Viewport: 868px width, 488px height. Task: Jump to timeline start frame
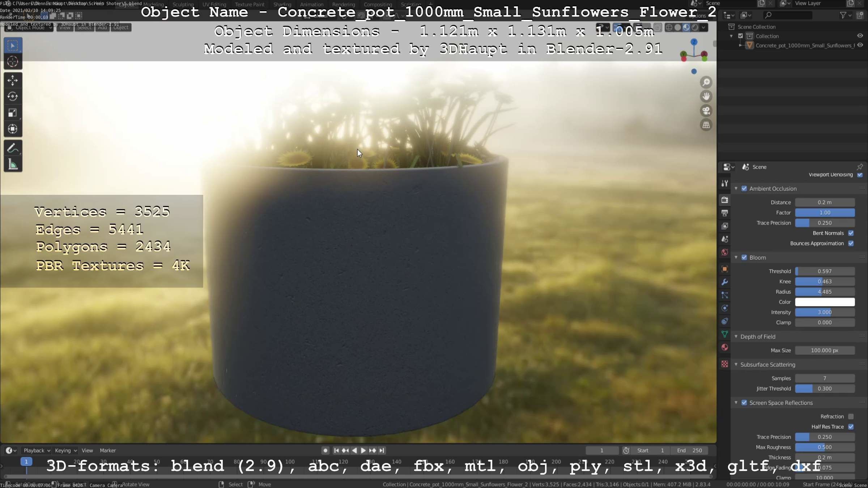point(336,450)
